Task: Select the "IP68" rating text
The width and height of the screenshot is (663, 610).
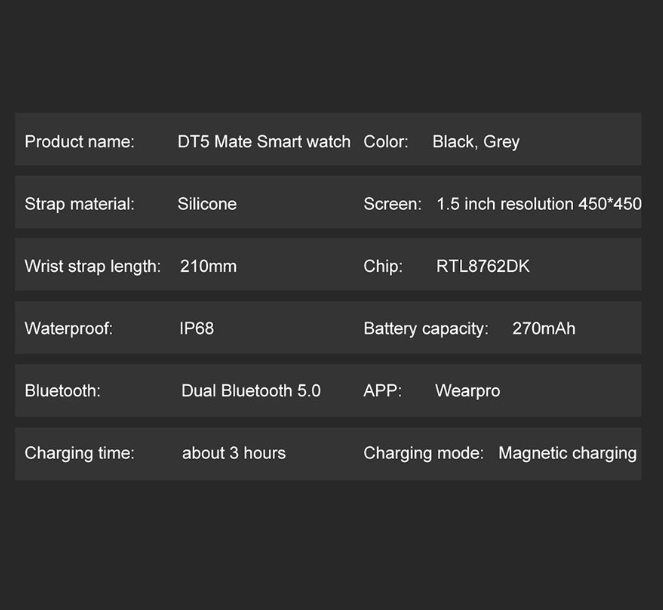Action: (196, 328)
